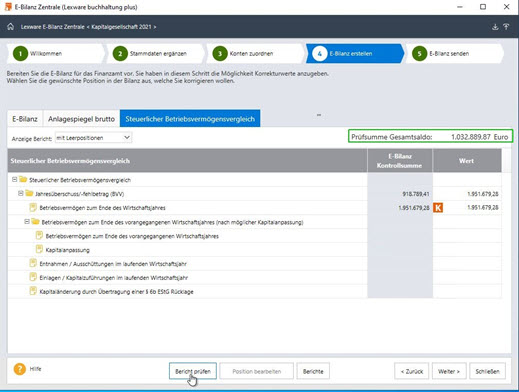Collapse Betriebsvermögen zum Ende des vorangegangenen Wirtschaftsjahres folder

(27, 222)
